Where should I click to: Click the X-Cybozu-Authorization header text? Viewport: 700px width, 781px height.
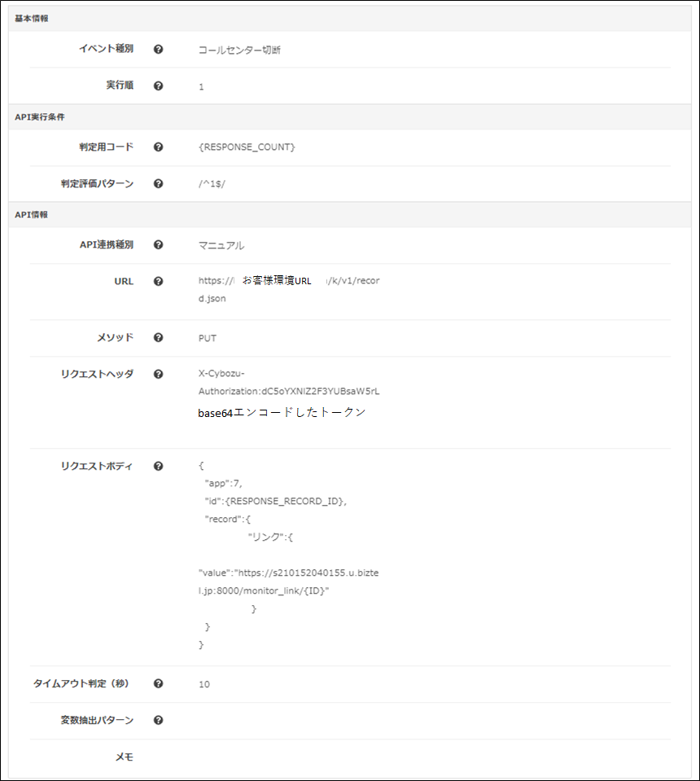289,383
